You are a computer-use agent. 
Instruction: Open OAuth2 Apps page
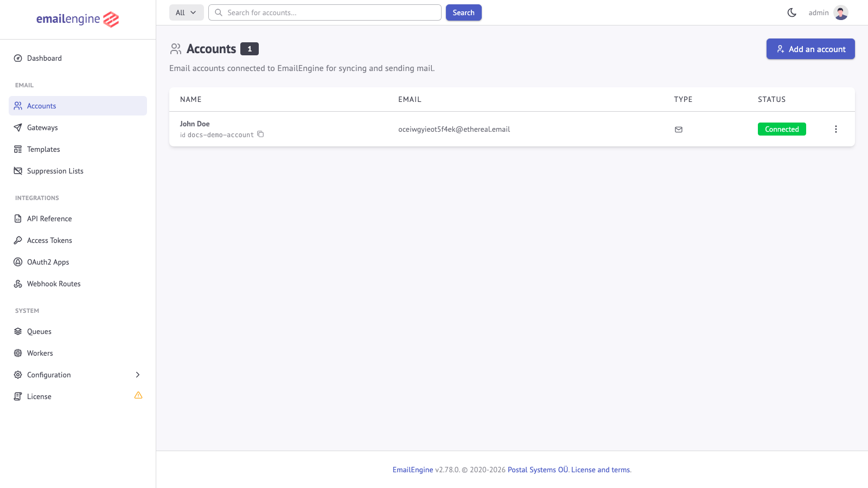pos(78,262)
